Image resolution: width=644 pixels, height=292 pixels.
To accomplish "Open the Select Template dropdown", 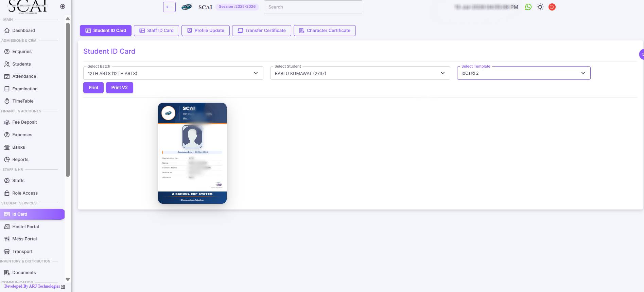I will coord(524,73).
